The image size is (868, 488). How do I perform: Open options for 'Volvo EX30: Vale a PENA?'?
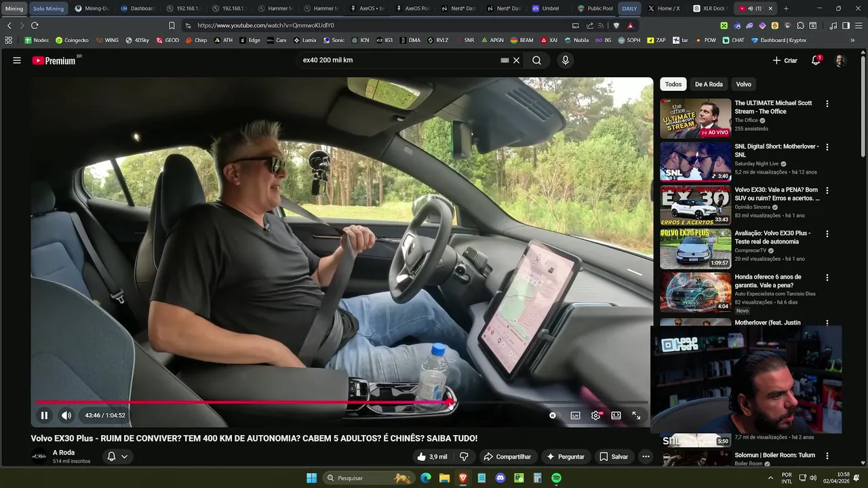(827, 190)
